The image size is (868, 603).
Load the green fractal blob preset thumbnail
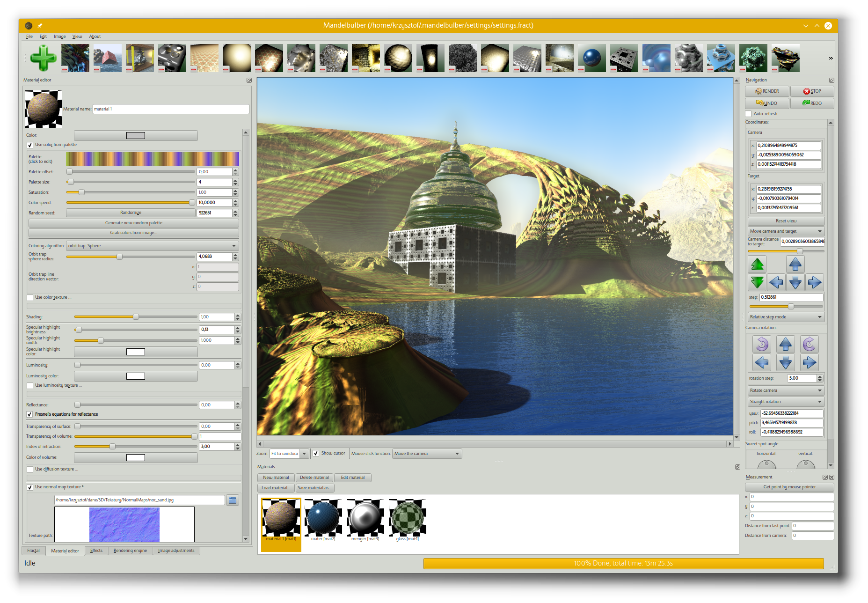pyautogui.click(x=753, y=58)
